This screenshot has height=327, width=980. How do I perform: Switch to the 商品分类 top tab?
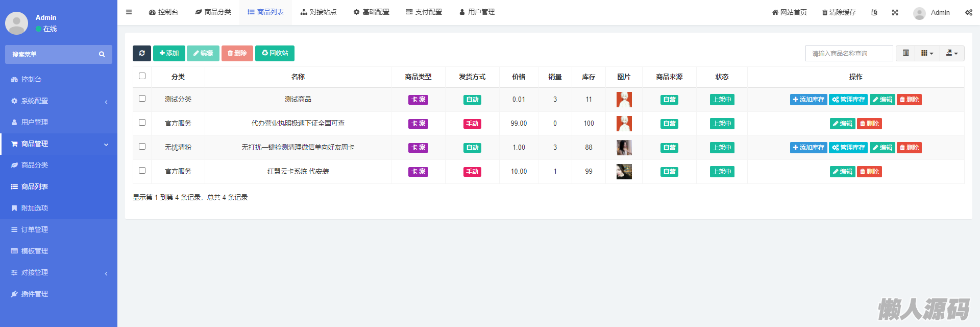click(x=213, y=12)
